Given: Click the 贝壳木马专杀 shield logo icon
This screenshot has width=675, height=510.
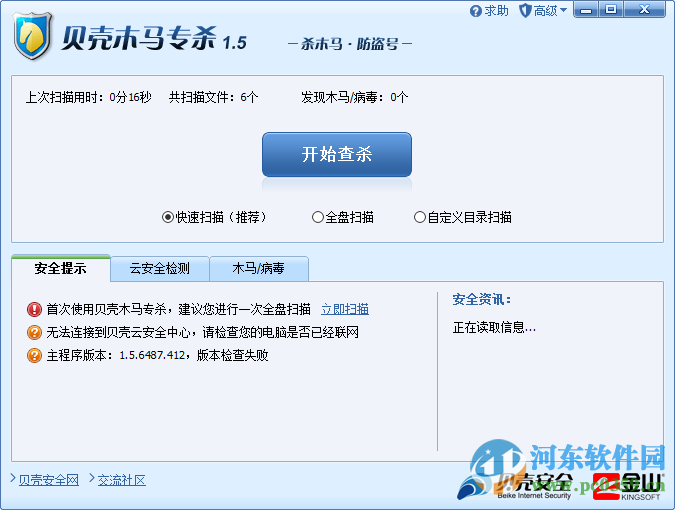Looking at the screenshot, I should [33, 36].
